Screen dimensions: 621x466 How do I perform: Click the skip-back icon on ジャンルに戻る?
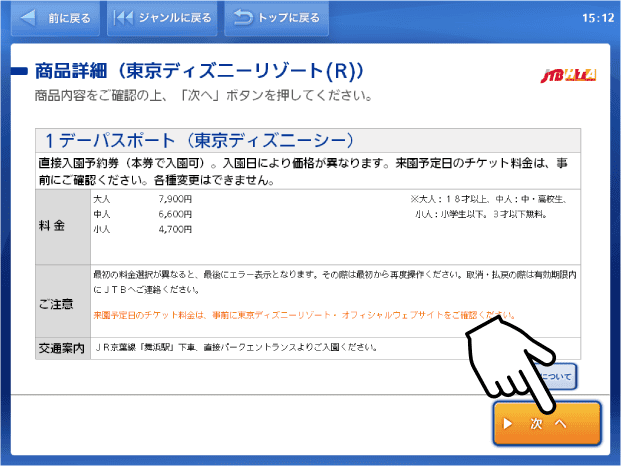click(124, 17)
